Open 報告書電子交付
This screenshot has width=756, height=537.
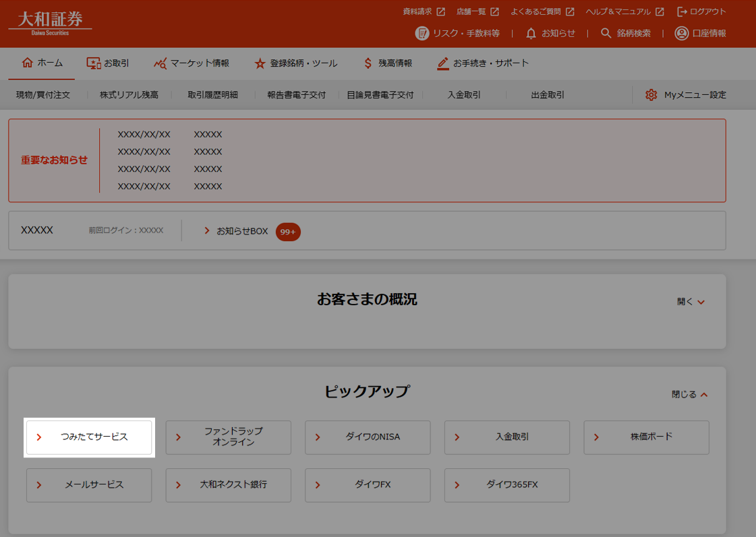point(297,95)
